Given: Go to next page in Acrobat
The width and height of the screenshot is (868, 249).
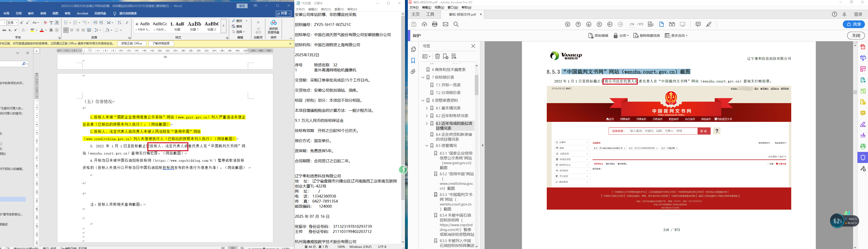Looking at the screenshot, I should [589, 24].
